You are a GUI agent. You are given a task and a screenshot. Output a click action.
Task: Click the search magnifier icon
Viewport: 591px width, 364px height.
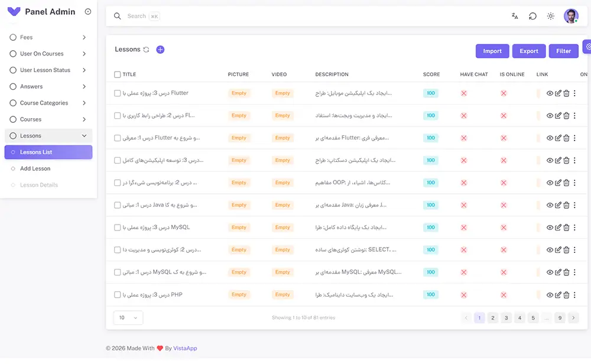click(118, 16)
